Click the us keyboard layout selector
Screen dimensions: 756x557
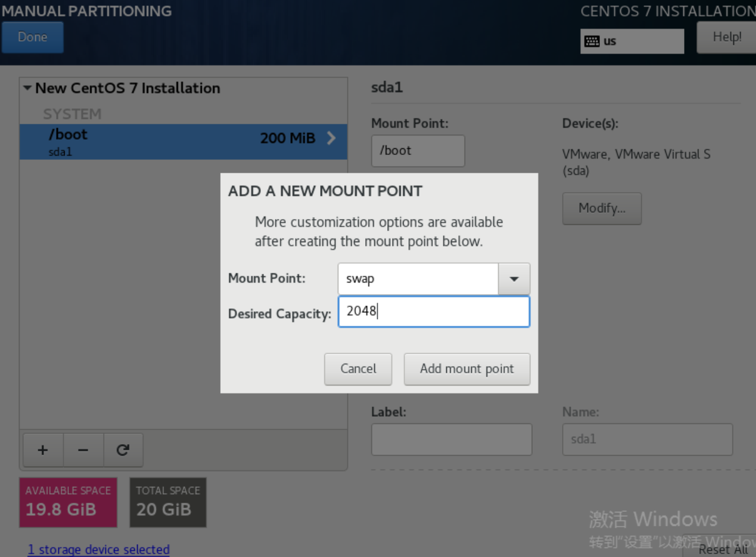pos(632,41)
